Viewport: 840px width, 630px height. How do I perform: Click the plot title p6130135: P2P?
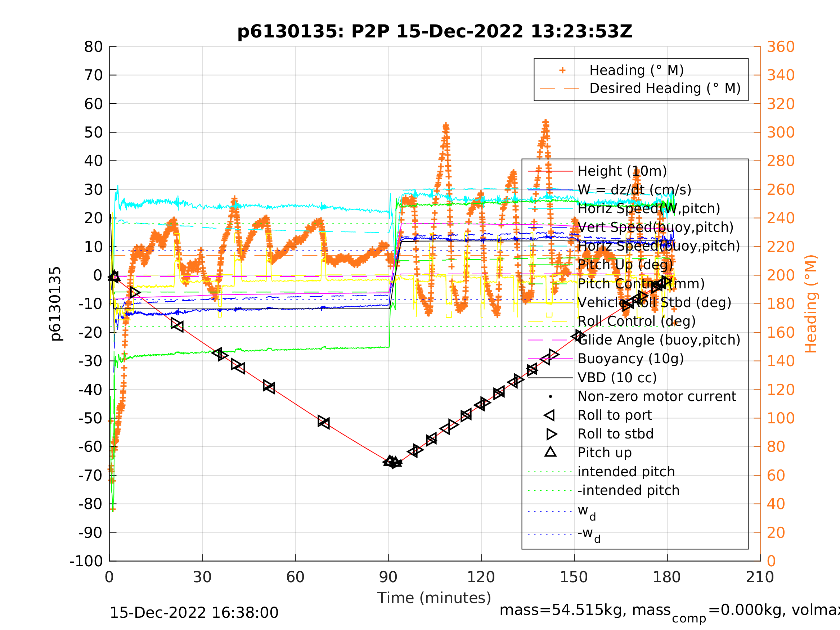pyautogui.click(x=435, y=32)
